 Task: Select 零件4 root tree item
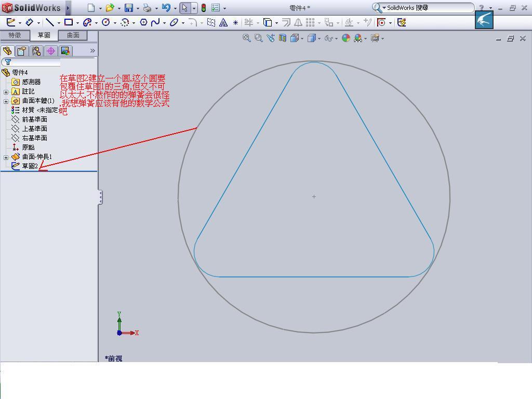(20, 72)
